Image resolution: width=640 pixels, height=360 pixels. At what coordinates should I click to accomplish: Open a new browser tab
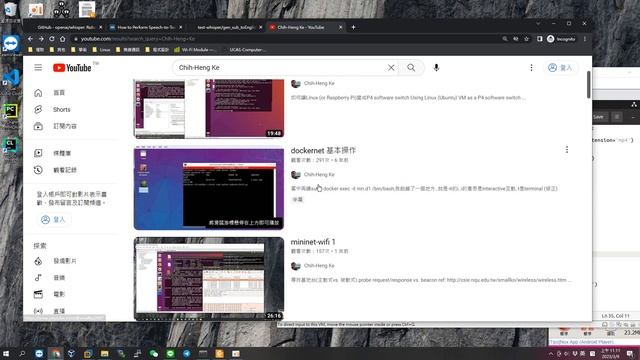point(353,27)
